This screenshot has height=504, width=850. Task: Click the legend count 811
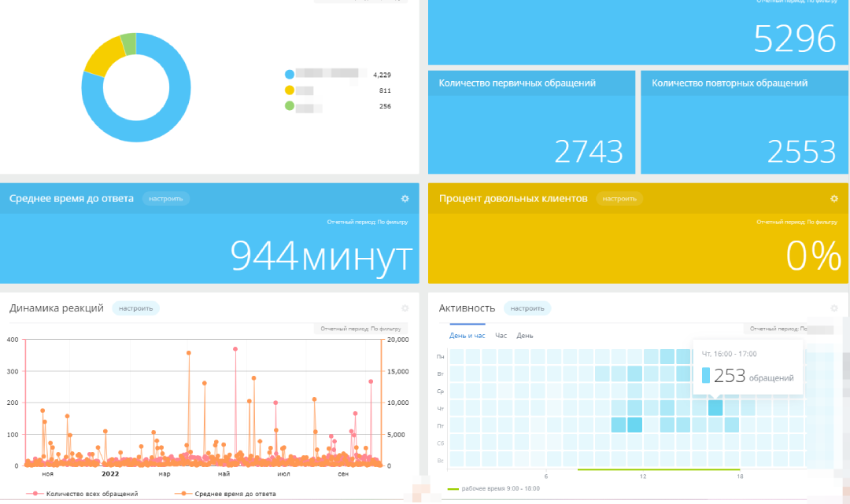click(x=385, y=90)
